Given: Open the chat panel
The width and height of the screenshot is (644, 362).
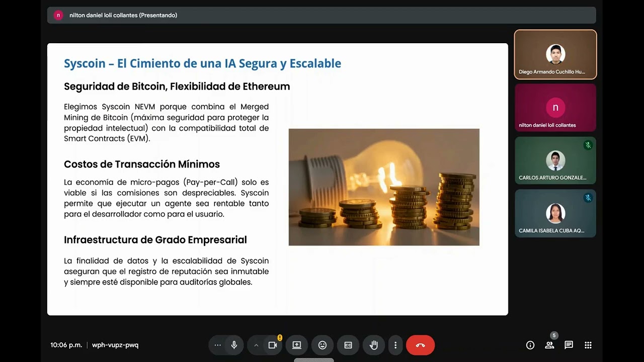Looking at the screenshot, I should click(569, 345).
